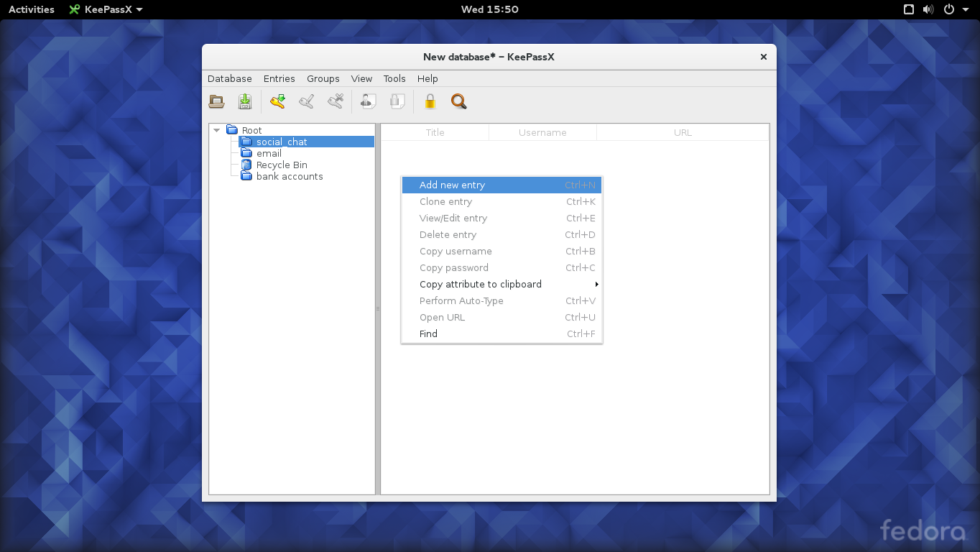The image size is (980, 552).
Task: Open the Entries menu
Action: (x=279, y=78)
